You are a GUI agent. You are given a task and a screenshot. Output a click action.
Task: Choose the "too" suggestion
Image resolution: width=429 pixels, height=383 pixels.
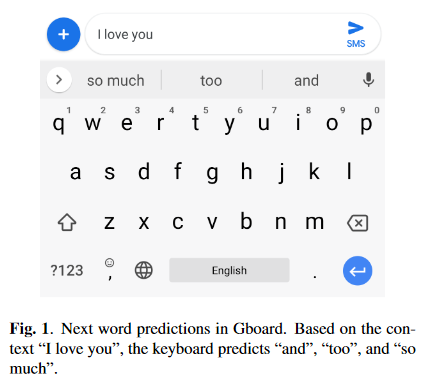(x=211, y=81)
